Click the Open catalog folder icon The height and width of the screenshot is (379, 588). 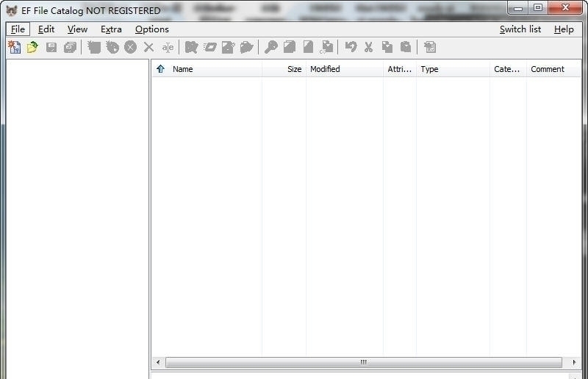32,47
